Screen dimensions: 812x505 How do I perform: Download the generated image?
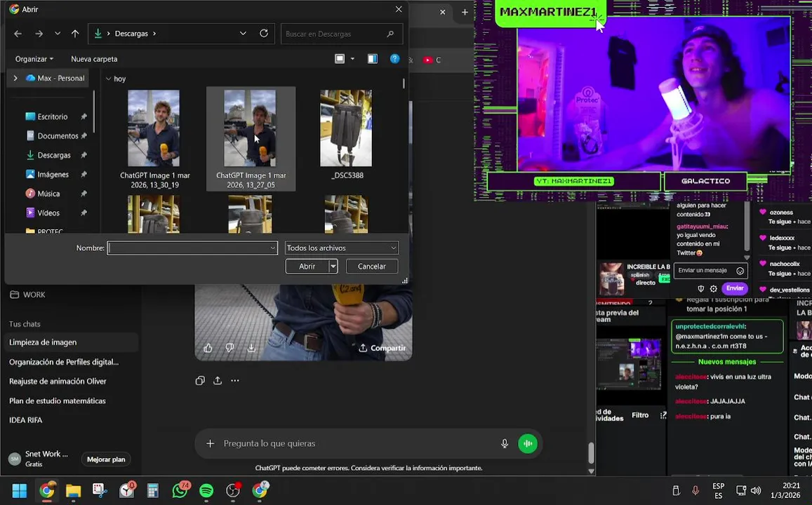[251, 348]
